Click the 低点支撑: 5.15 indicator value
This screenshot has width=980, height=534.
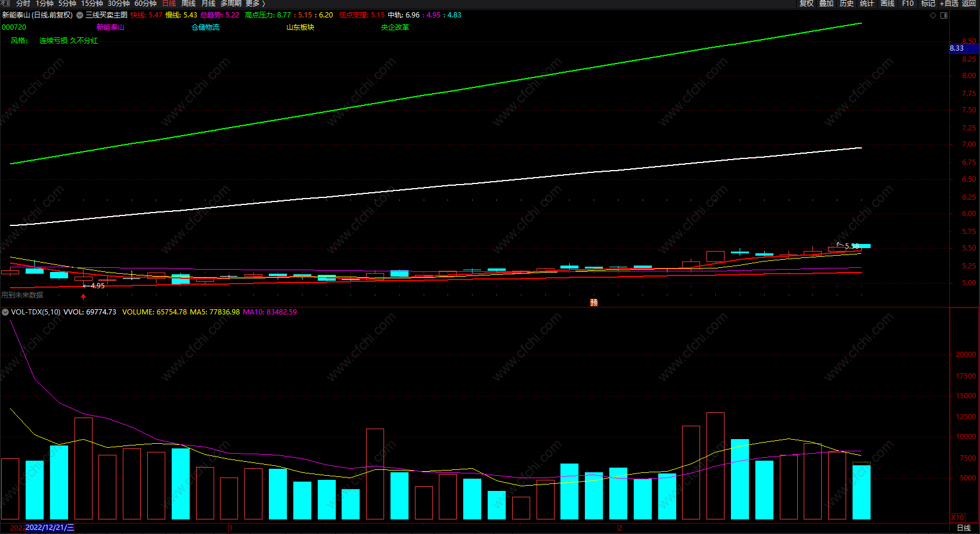(x=361, y=15)
